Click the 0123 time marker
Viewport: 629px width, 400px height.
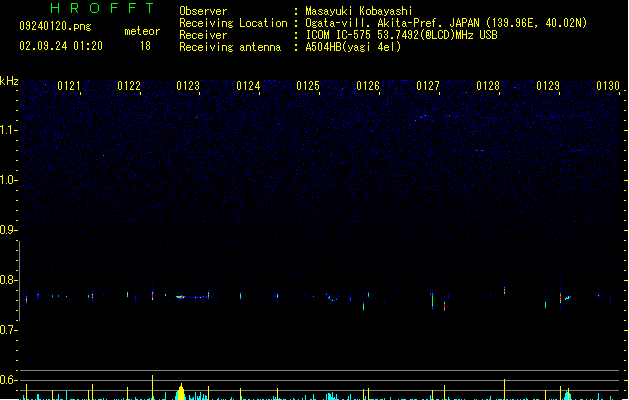tap(188, 86)
